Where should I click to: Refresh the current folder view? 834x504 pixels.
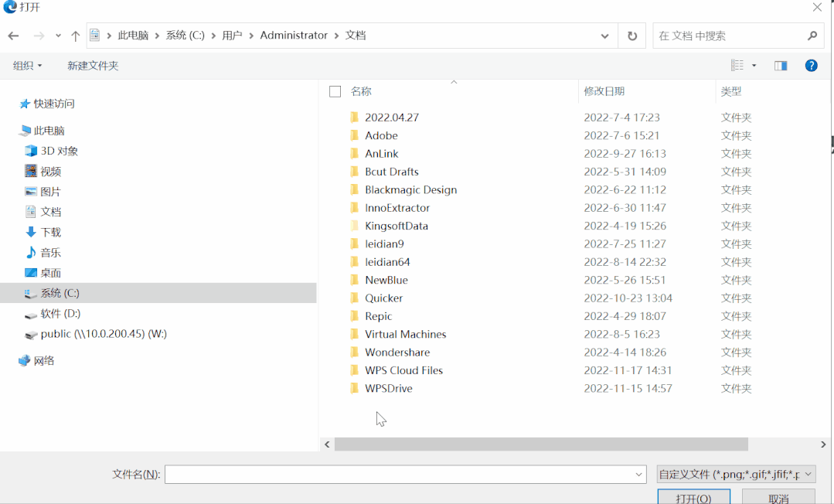click(632, 36)
